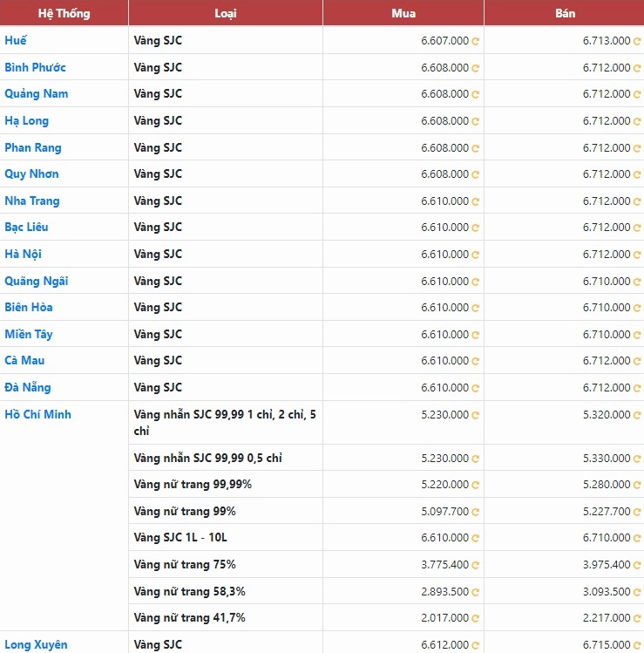Click coin icon beside 3.775.400 buy price
This screenshot has height=653, width=644.
click(x=475, y=566)
